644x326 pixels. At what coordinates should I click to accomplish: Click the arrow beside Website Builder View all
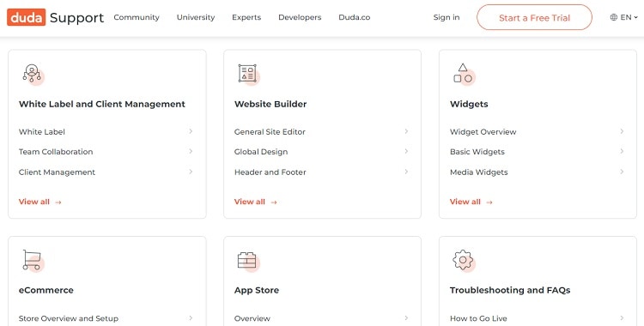click(x=274, y=202)
